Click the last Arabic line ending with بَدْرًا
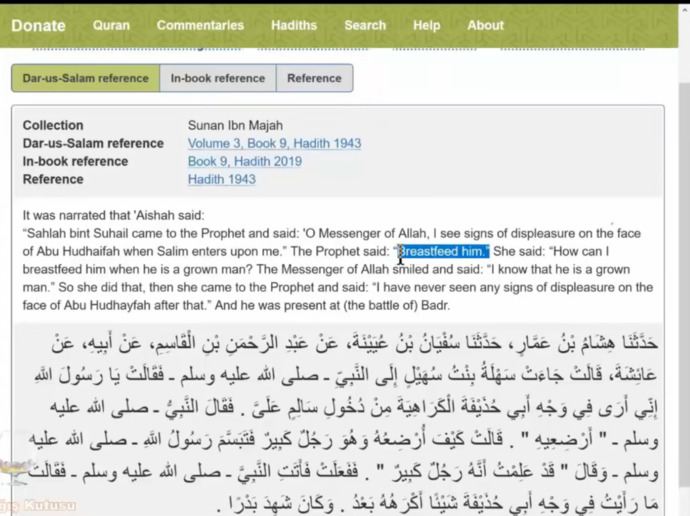The image size is (690, 516). 437,503
